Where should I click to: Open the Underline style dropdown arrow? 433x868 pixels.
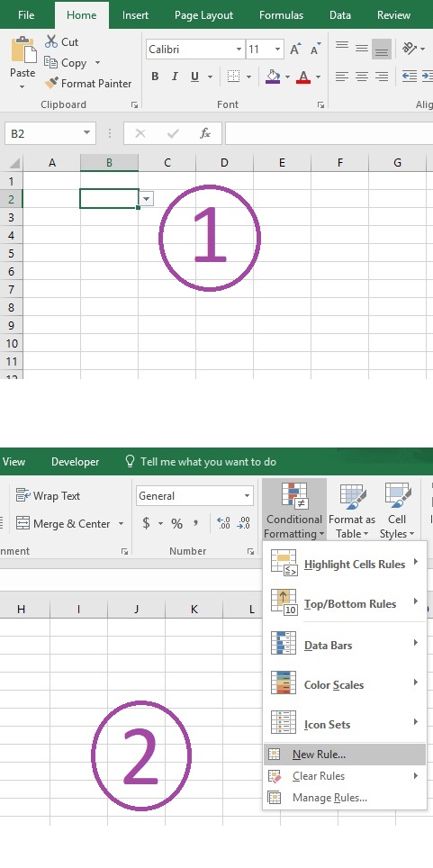pos(210,77)
